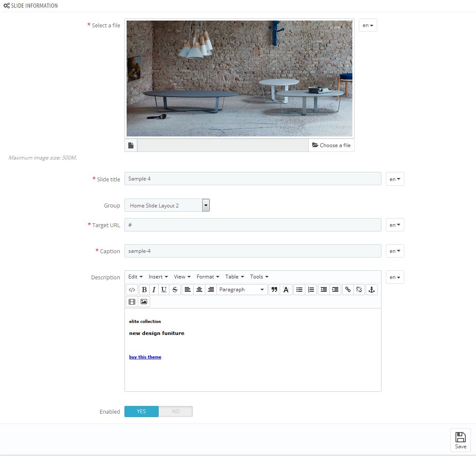Increase indent of description text
The width and height of the screenshot is (476, 456).
335,290
